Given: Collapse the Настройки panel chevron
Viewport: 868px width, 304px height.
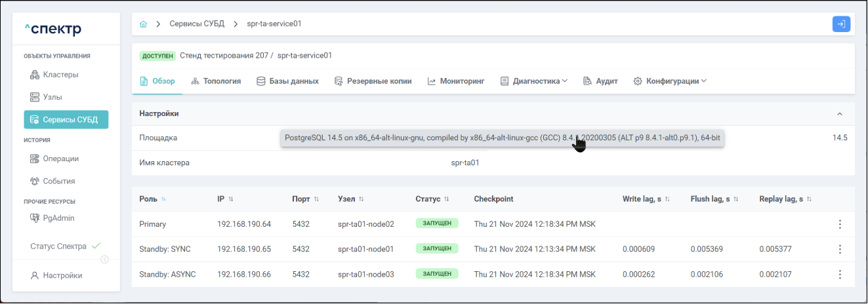Looking at the screenshot, I should 840,114.
